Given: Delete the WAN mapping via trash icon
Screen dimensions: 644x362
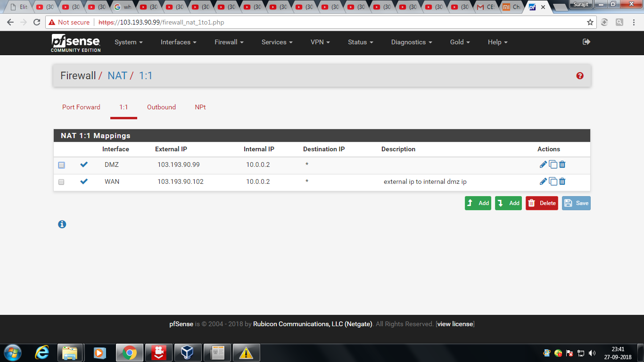Looking at the screenshot, I should coord(562,181).
